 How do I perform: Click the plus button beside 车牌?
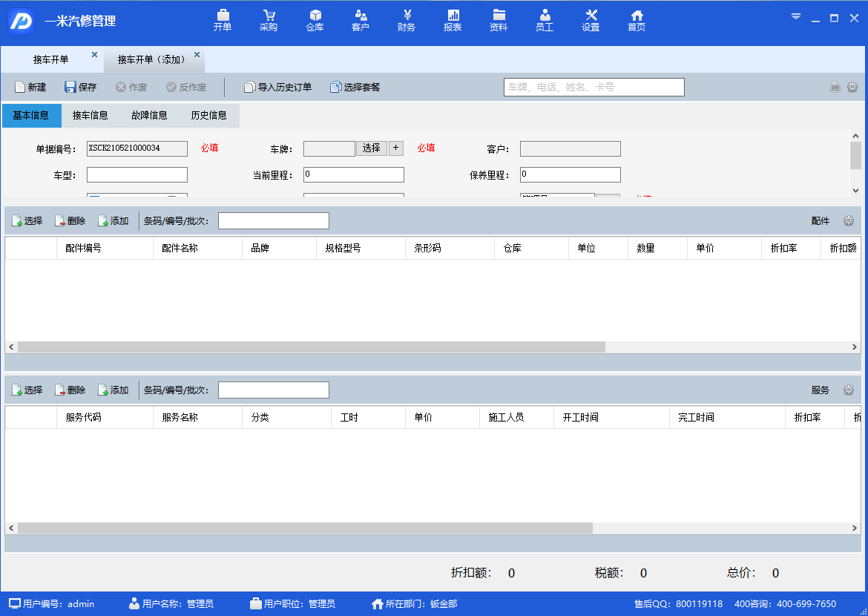pos(396,148)
